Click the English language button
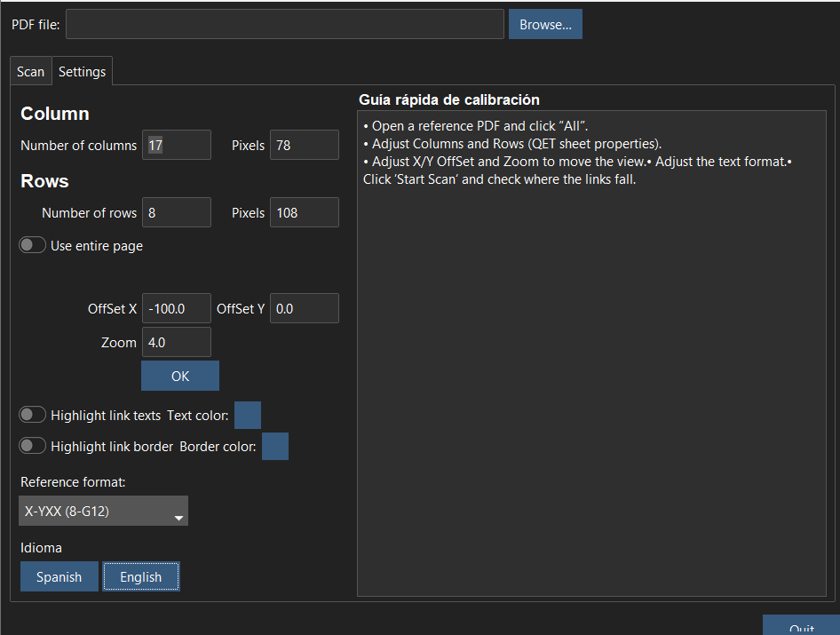The height and width of the screenshot is (635, 840). [x=141, y=576]
